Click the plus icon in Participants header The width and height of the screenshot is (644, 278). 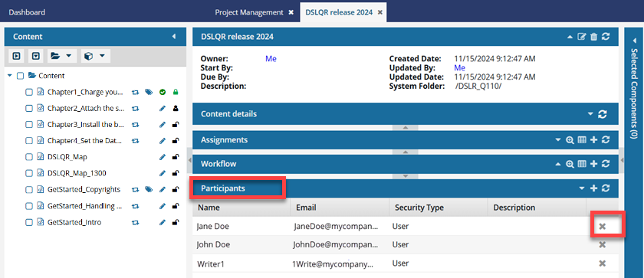593,188
